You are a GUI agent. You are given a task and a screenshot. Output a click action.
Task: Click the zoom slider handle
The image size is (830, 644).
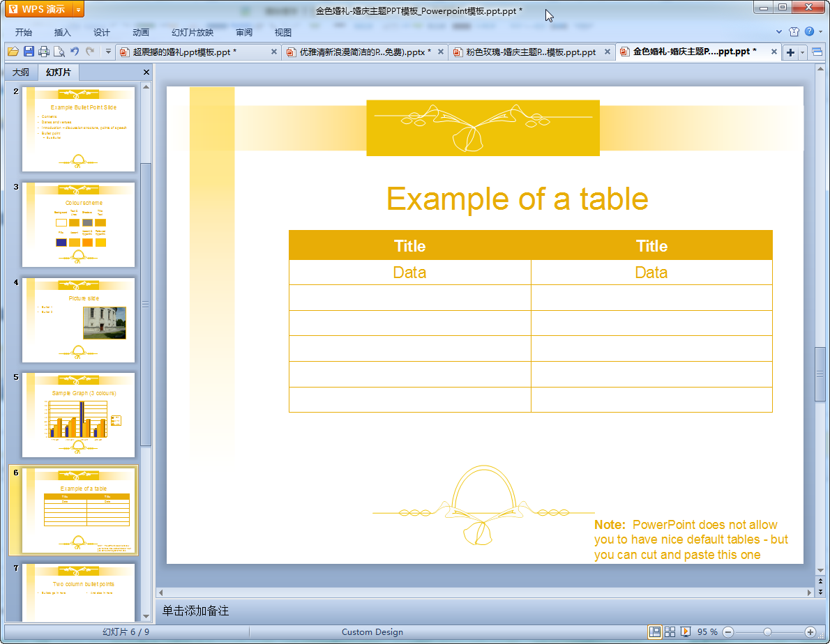[767, 631]
